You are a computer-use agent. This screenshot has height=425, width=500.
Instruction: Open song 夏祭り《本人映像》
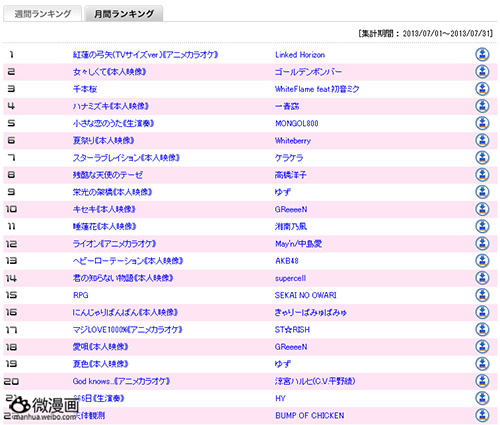point(103,141)
